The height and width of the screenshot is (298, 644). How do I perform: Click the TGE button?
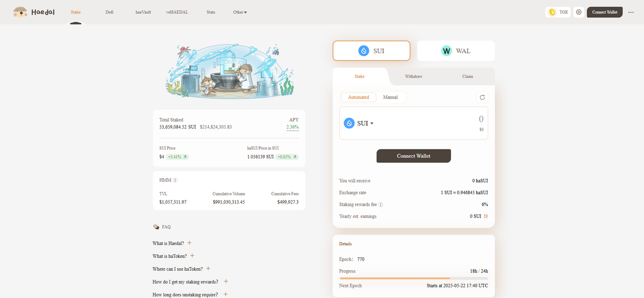(x=558, y=12)
